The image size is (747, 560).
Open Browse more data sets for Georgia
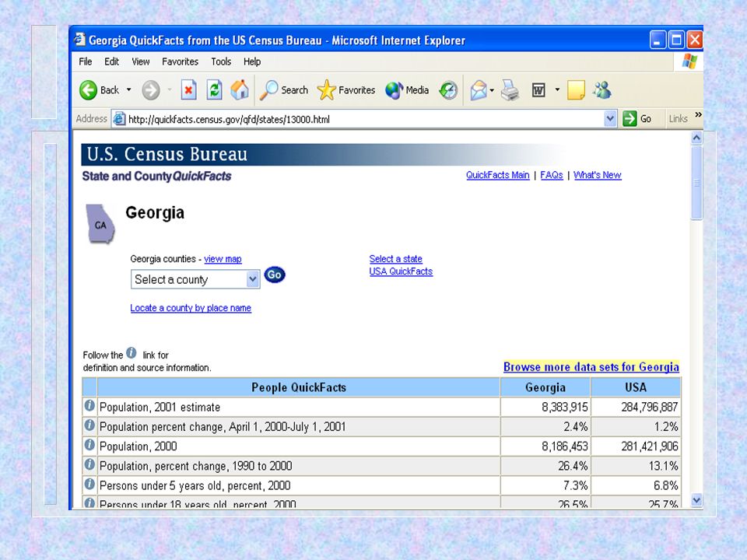point(591,366)
